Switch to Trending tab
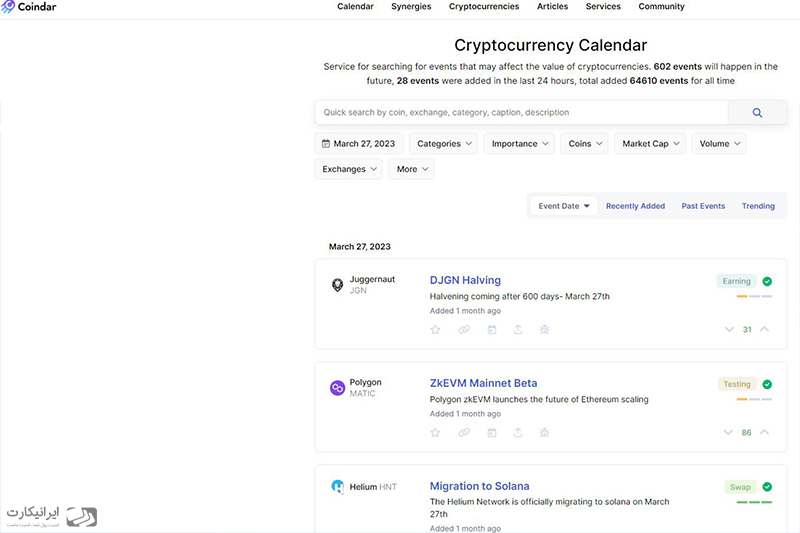Viewport: 800px width, 533px height. tap(758, 206)
